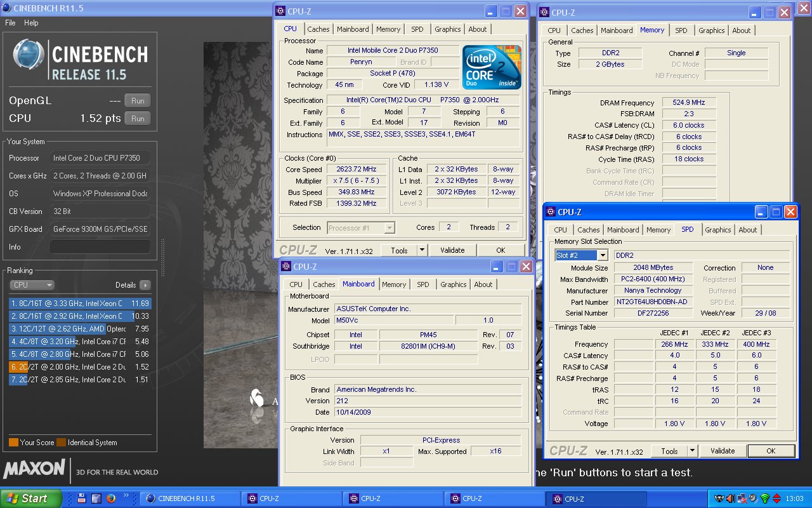Click OK in CPU window
Screen dimensions: 812x508
pos(501,250)
